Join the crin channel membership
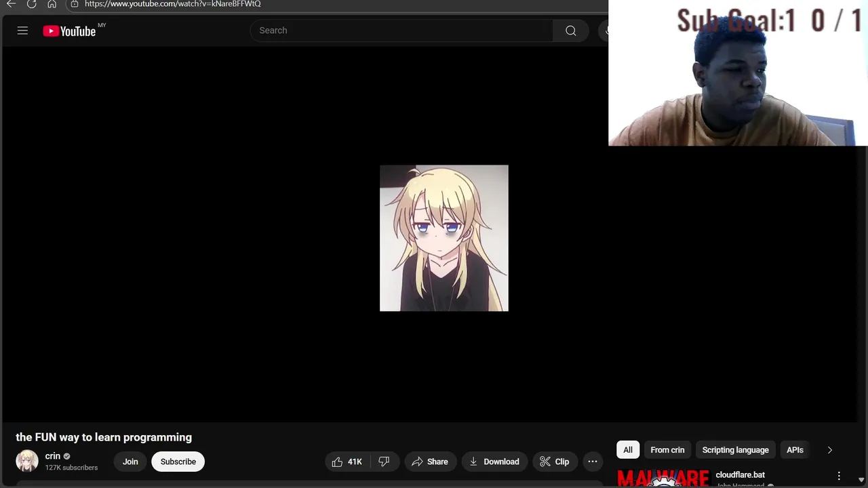The height and width of the screenshot is (488, 868). coord(130,462)
